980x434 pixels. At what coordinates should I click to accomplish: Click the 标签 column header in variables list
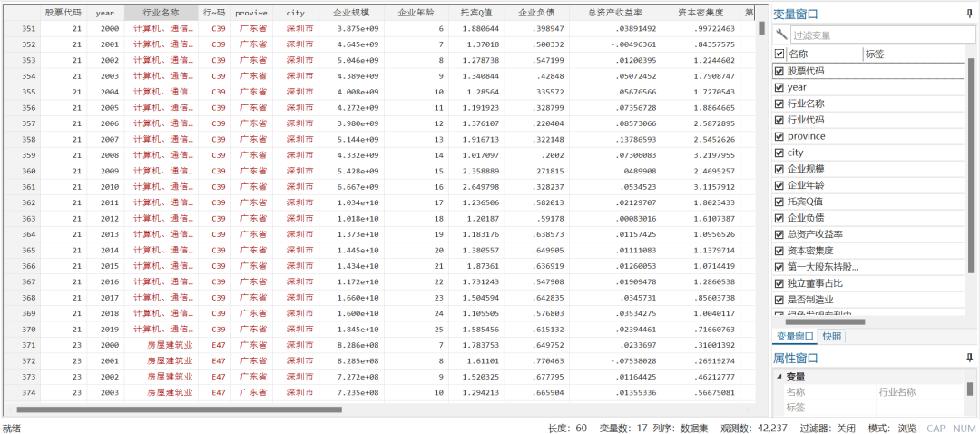tap(914, 54)
